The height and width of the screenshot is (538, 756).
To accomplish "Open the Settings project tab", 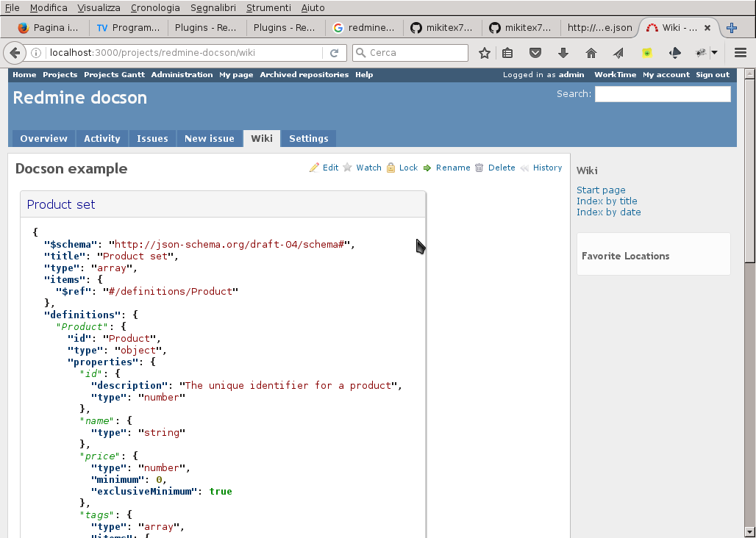I will [x=308, y=138].
